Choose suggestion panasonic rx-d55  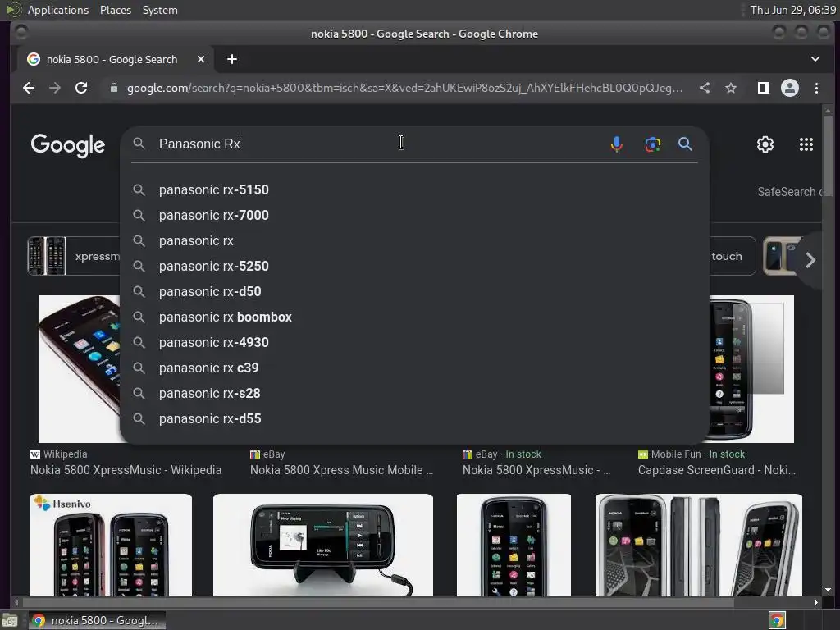414,419
